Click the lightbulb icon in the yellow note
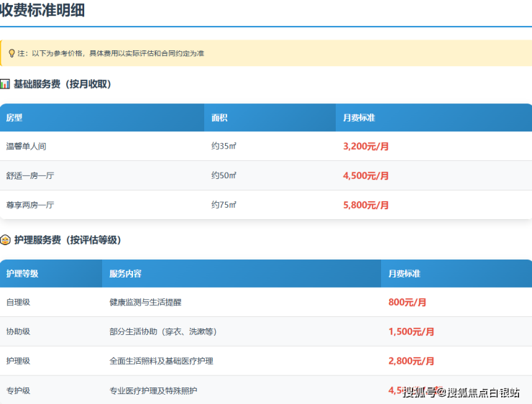The width and height of the screenshot is (532, 404). pyautogui.click(x=12, y=53)
